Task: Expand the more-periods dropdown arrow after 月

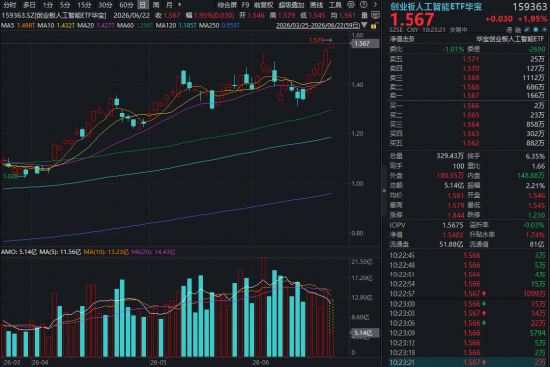Action: coord(180,5)
